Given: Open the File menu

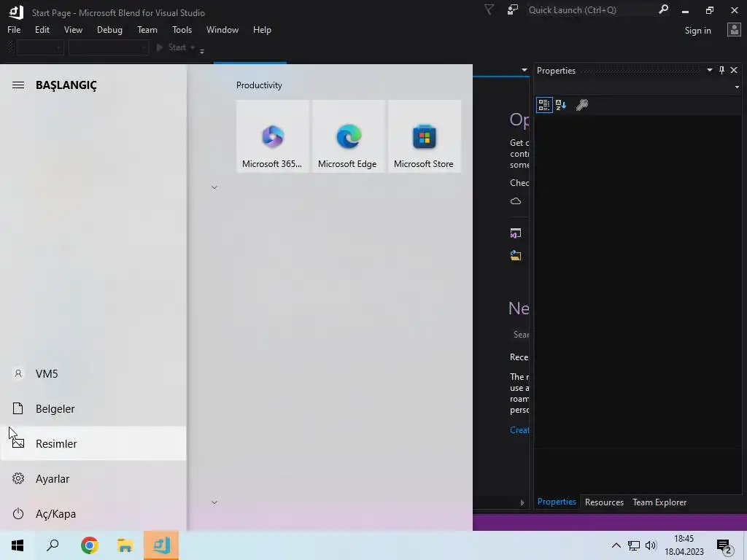Looking at the screenshot, I should (x=14, y=29).
